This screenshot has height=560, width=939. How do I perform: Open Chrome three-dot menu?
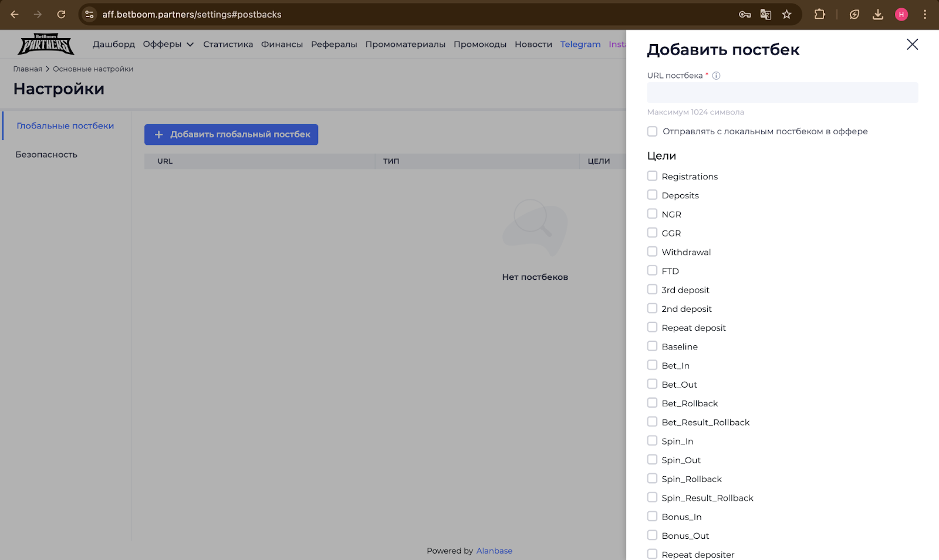[925, 15]
